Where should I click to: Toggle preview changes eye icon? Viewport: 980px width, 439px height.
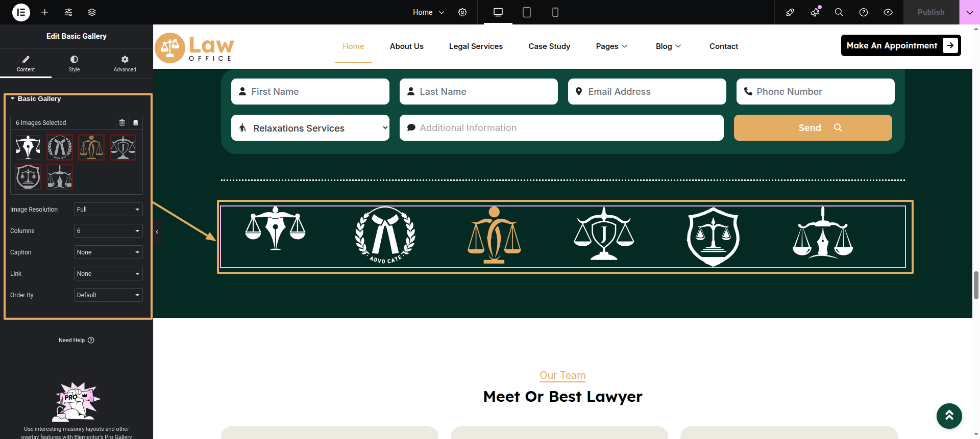click(x=888, y=12)
